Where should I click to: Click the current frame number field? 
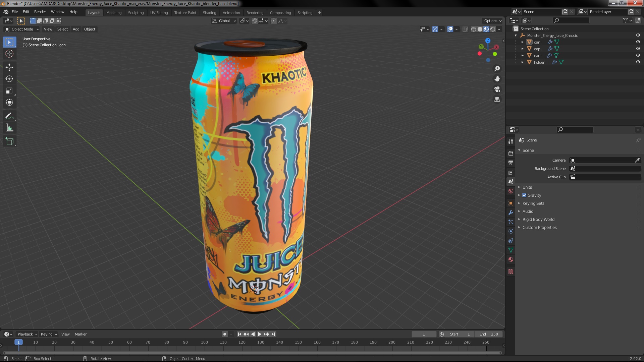[x=424, y=334]
